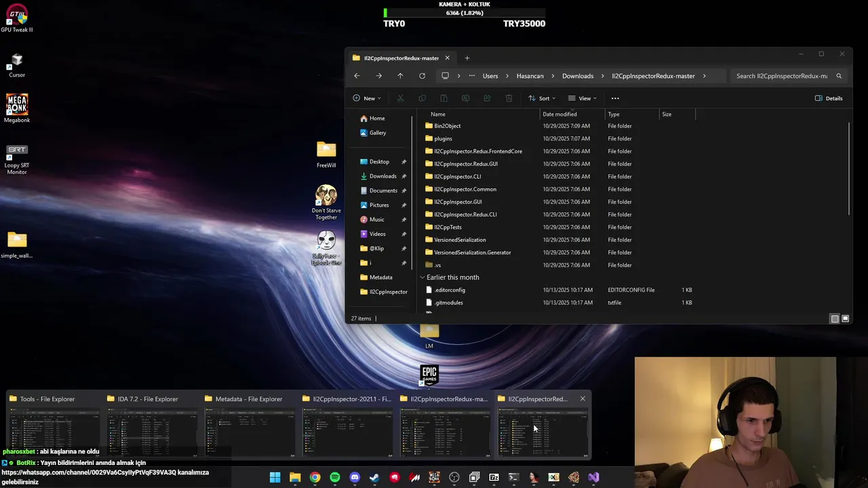Open the GPU Tweak III desktop shortcut
The width and height of the screenshot is (868, 488).
tap(17, 18)
